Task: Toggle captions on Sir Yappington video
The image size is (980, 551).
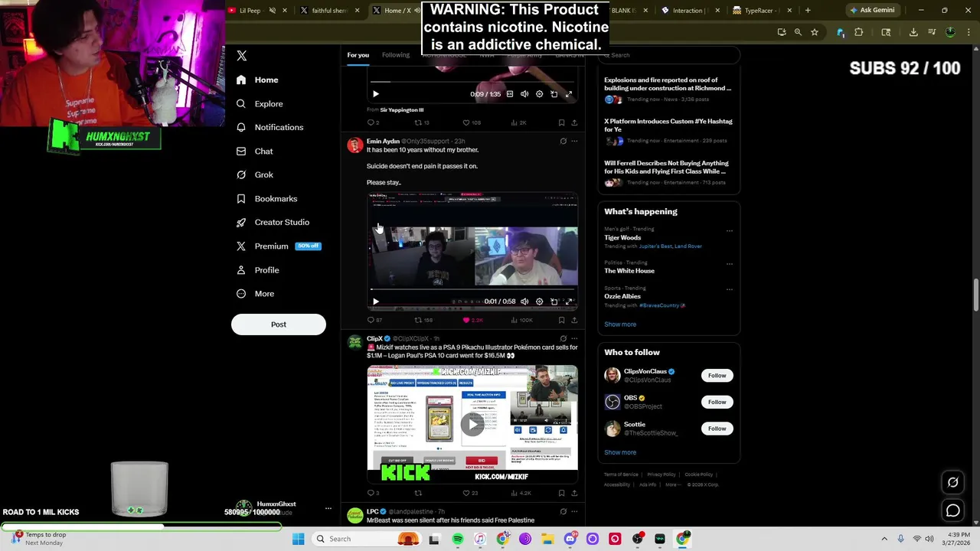Action: (510, 94)
